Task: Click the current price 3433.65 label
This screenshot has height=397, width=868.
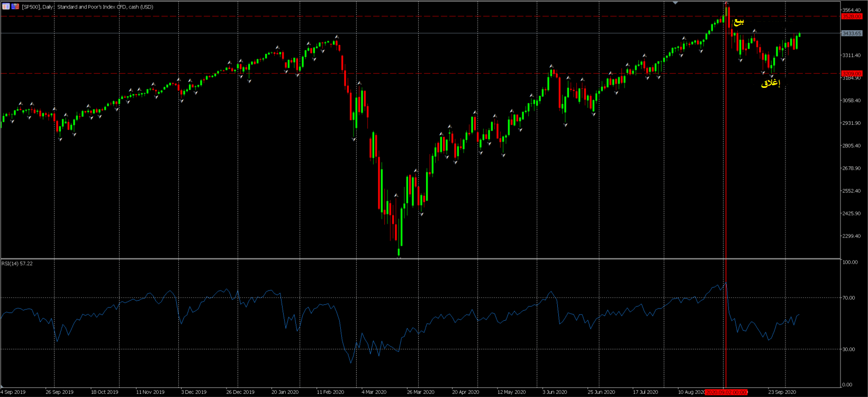Action: click(x=852, y=33)
